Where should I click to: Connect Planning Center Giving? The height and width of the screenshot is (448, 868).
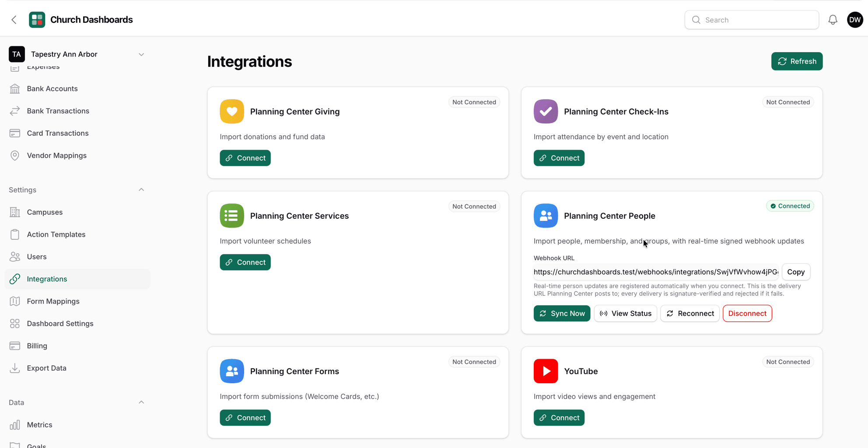pos(245,158)
